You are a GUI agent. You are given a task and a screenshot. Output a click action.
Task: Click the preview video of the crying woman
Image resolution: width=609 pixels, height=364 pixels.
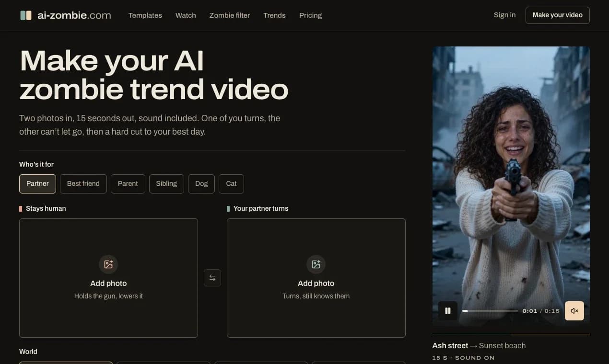coord(511,186)
